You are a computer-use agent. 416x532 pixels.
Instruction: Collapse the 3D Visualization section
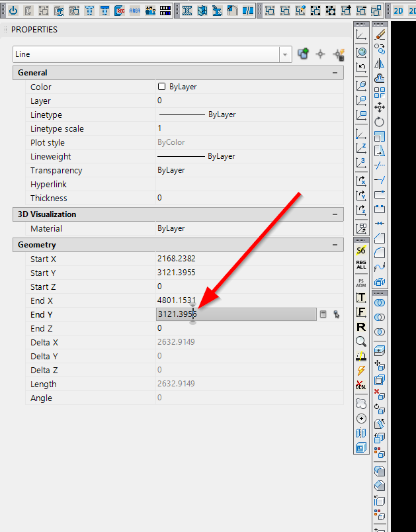(335, 214)
